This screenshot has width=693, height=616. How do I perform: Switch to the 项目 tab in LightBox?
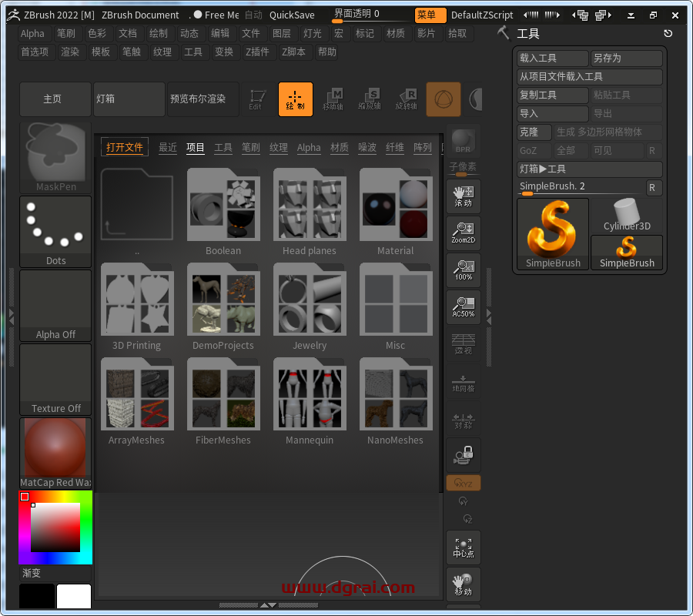pyautogui.click(x=196, y=148)
